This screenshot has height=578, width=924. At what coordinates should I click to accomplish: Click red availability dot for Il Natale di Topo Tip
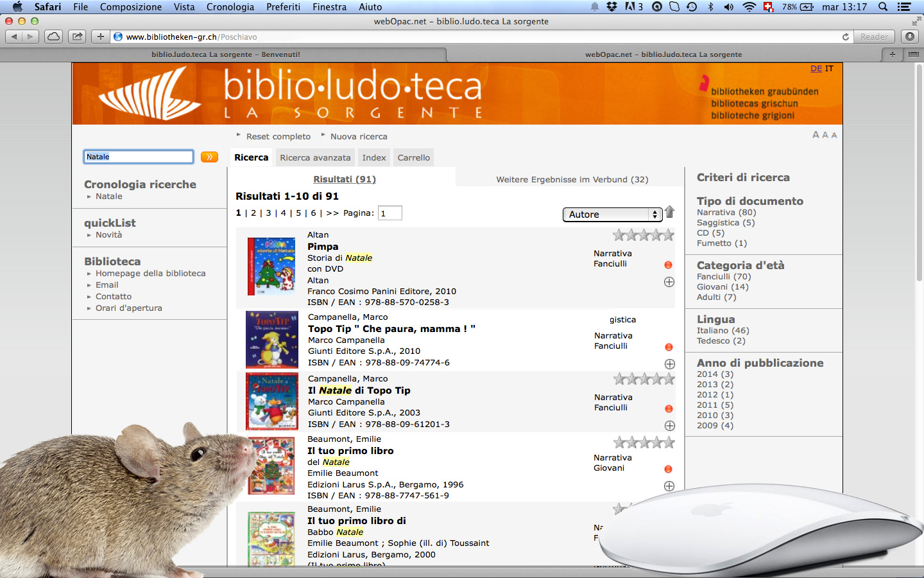pyautogui.click(x=669, y=408)
